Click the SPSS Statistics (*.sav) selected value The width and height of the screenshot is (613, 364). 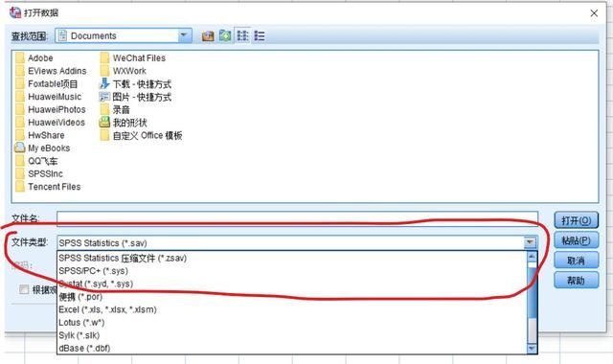[x=102, y=243]
